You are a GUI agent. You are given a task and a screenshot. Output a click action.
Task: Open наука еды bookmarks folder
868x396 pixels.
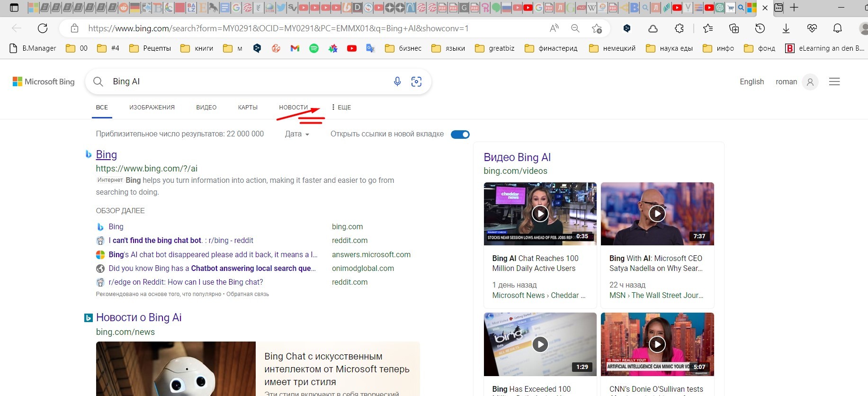pos(669,48)
